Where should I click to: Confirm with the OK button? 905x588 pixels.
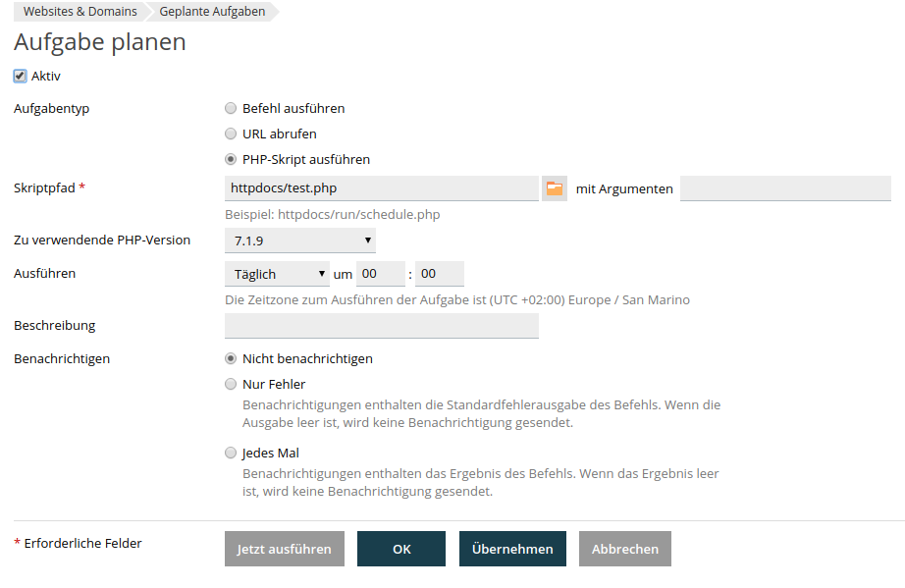(x=401, y=549)
